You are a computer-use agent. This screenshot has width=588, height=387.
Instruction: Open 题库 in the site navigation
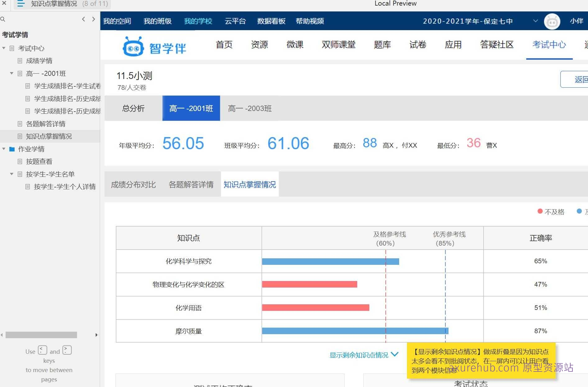[x=382, y=45]
